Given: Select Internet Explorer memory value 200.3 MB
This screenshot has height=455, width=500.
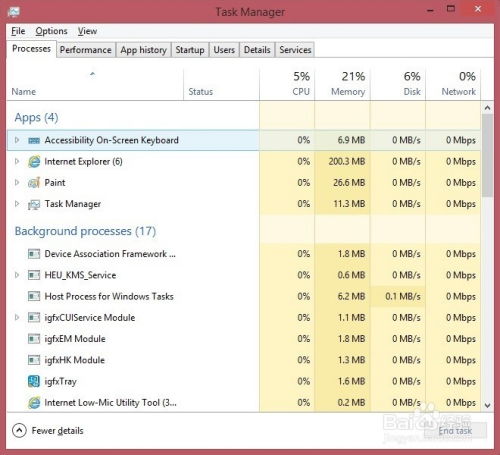Looking at the screenshot, I should coord(347,162).
